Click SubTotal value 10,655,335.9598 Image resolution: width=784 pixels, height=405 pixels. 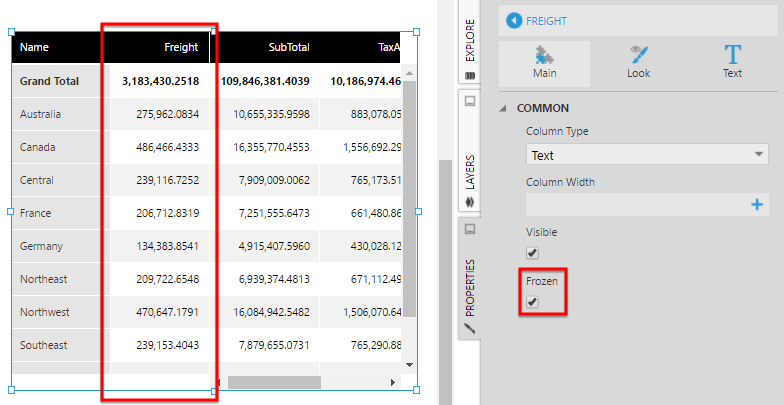[272, 114]
